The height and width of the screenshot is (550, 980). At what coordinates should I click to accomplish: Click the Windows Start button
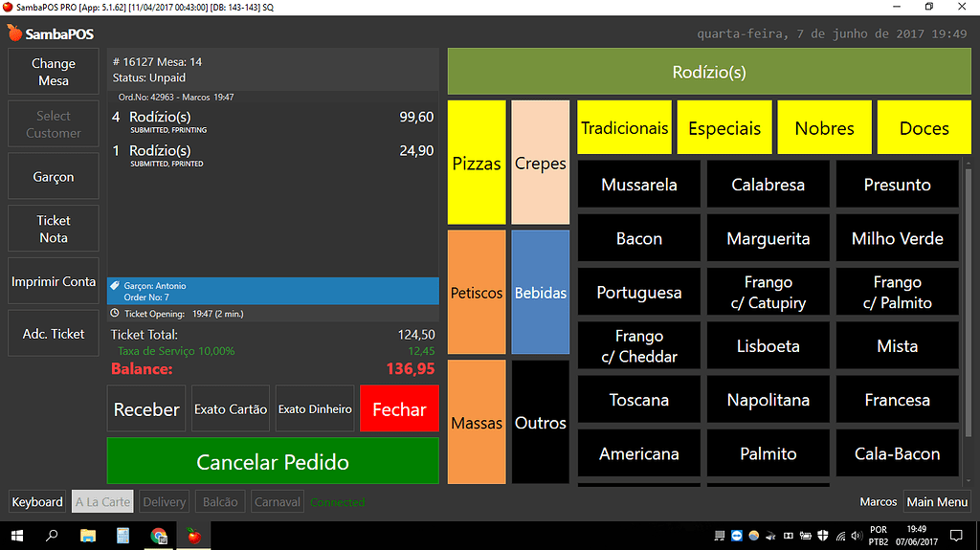(x=16, y=536)
